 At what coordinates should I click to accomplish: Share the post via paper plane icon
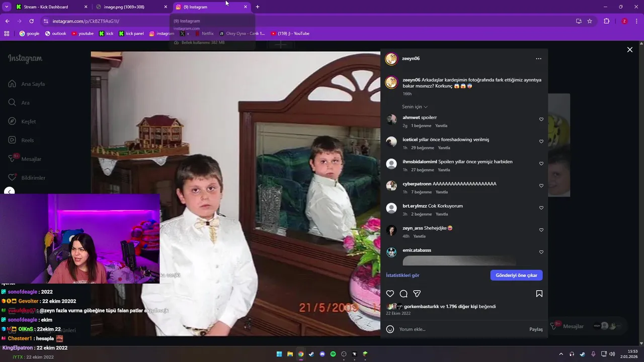[x=417, y=294]
